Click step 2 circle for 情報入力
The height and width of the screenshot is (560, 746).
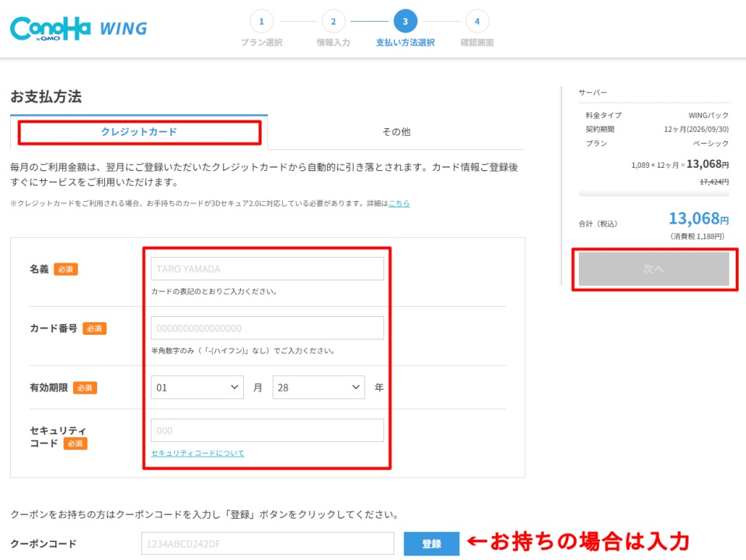(x=333, y=22)
